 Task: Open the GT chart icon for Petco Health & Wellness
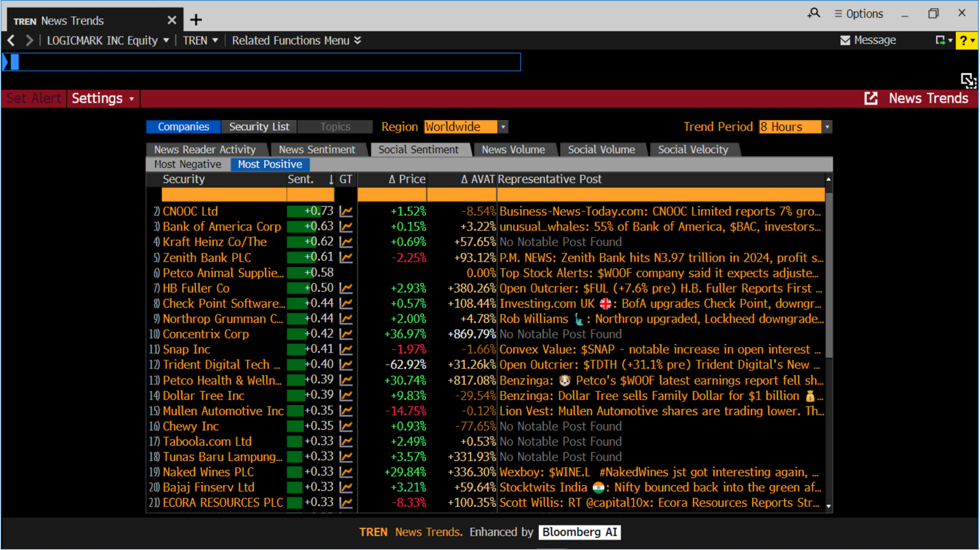pos(346,380)
